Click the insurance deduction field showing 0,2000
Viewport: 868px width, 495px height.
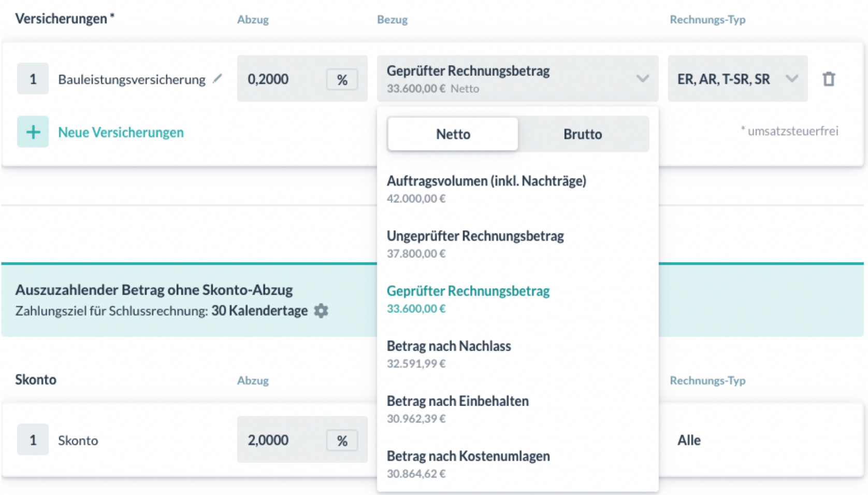280,79
